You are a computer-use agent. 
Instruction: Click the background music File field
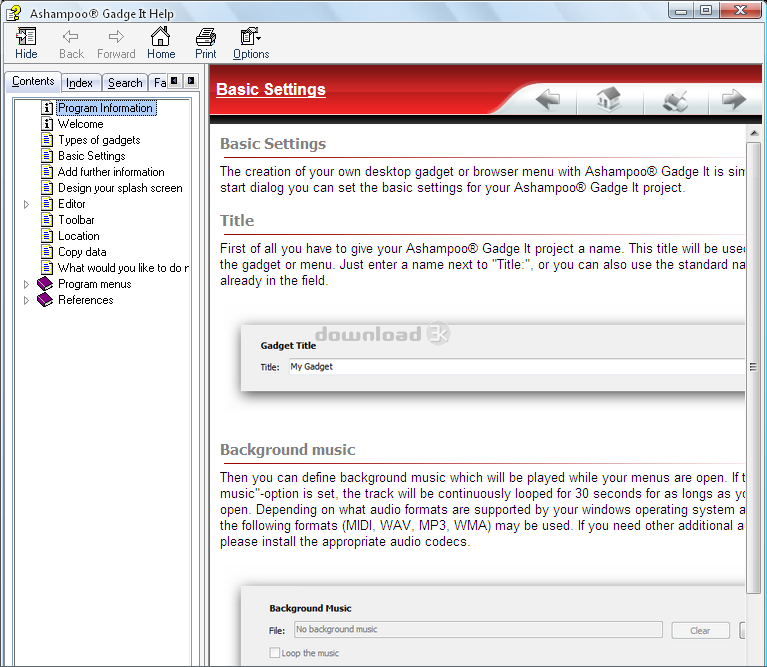pyautogui.click(x=478, y=629)
